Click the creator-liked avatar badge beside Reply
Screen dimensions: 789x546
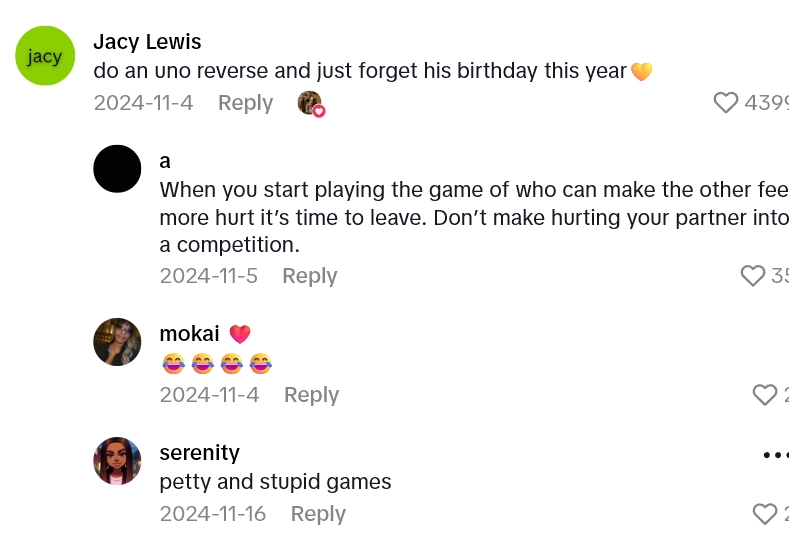[x=311, y=103]
